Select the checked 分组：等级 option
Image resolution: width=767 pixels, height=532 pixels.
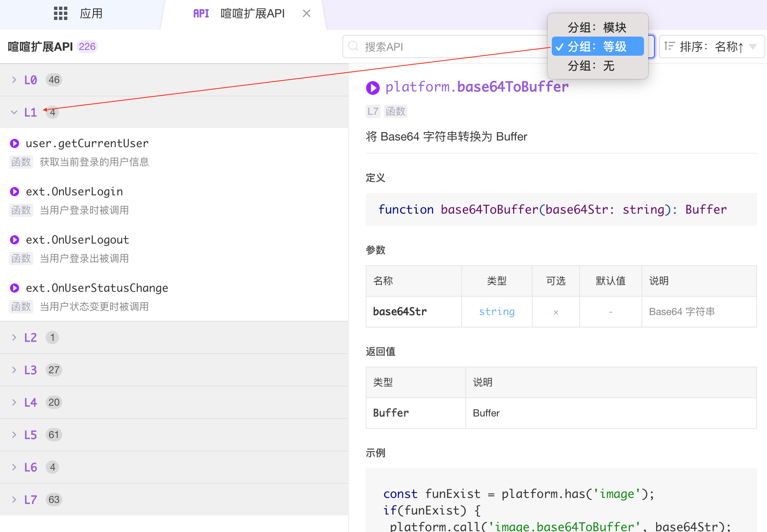[597, 47]
